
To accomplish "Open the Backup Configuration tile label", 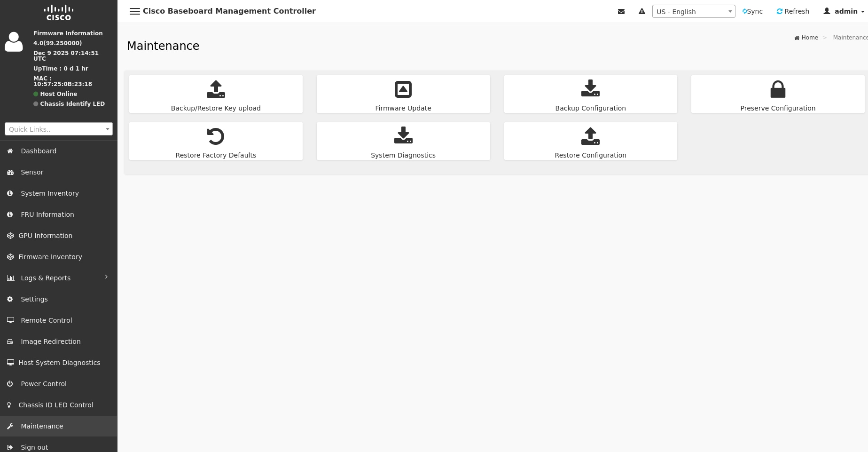I will [590, 108].
